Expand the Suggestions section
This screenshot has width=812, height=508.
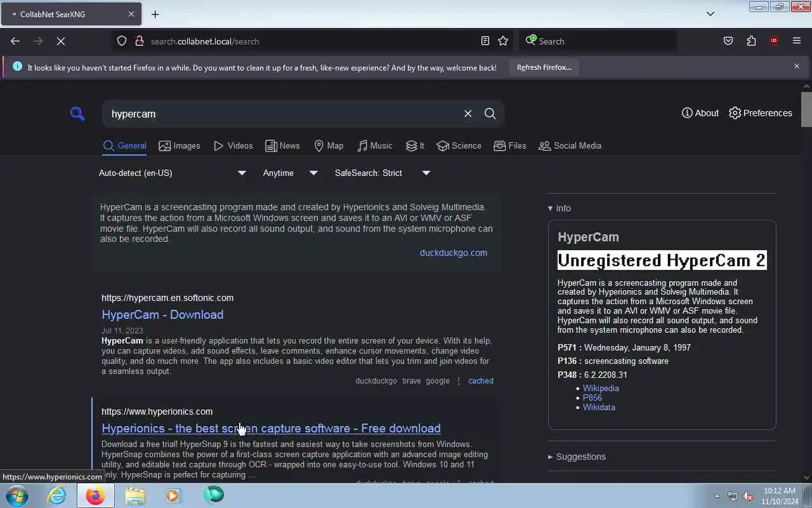click(x=577, y=457)
